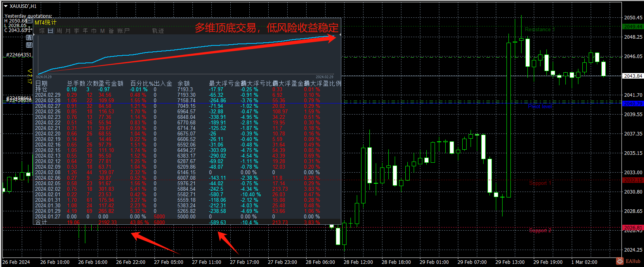Select the 2024.01.27 date row
The width and height of the screenshot is (644, 267).
pyautogui.click(x=48, y=216)
